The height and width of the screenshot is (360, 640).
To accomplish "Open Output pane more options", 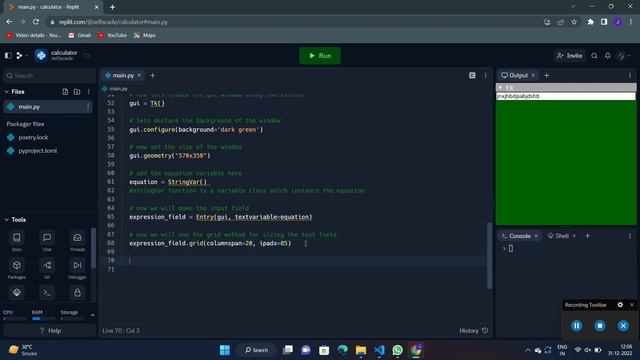I will 630,76.
